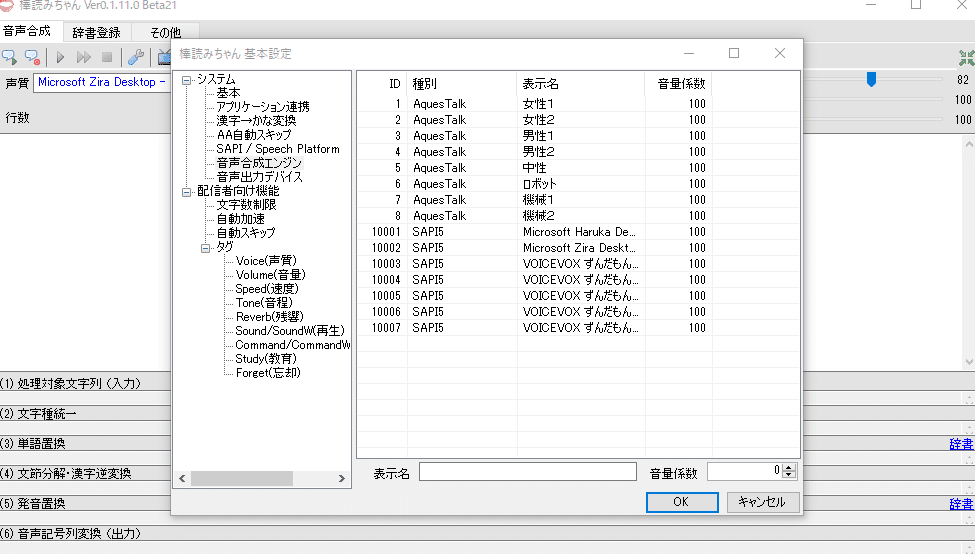The width and height of the screenshot is (975, 555).
Task: Open the 声質 voice combo box
Action: (x=102, y=82)
